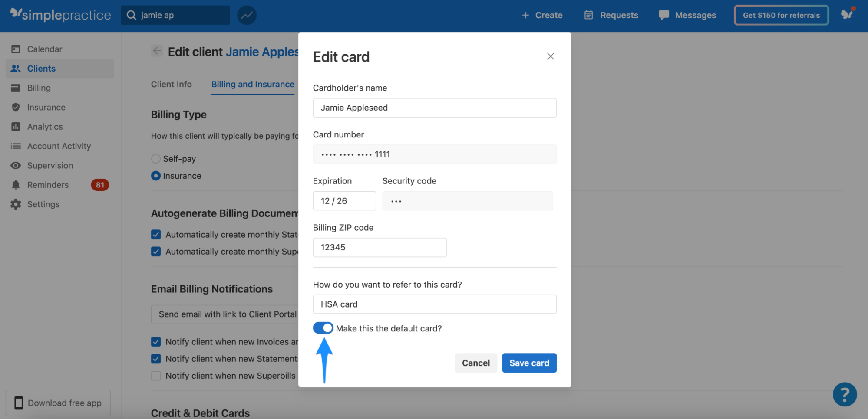Select the Self-pay radio button
The height and width of the screenshot is (419, 868).
155,159
